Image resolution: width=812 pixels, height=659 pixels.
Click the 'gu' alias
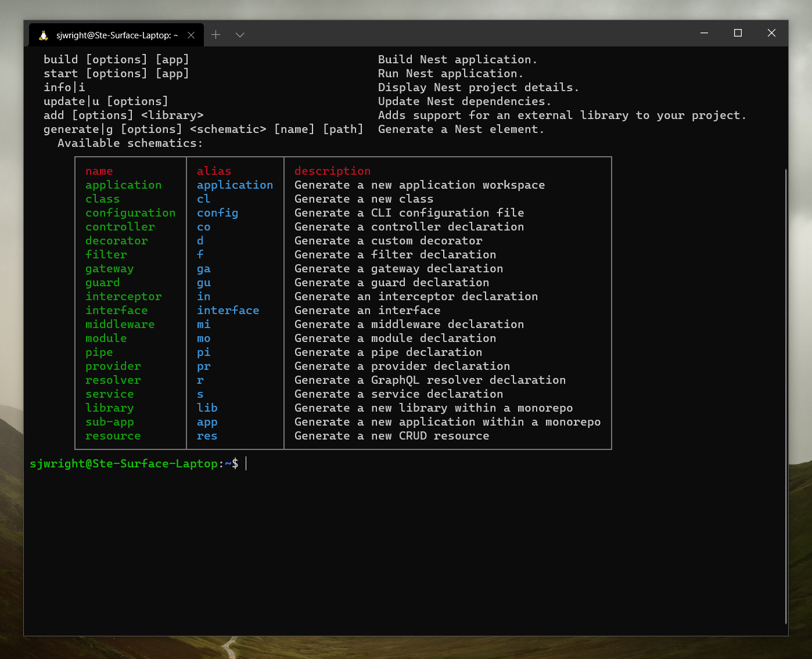coord(203,283)
